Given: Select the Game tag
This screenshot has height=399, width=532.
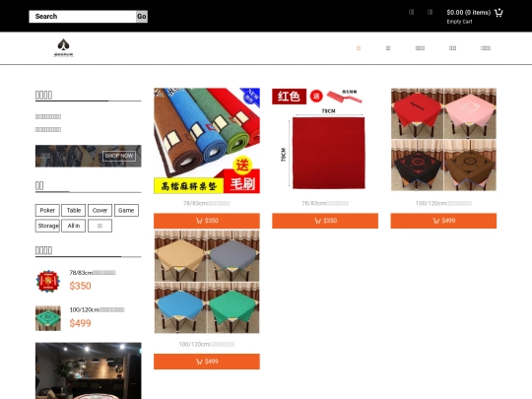Looking at the screenshot, I should point(126,211).
